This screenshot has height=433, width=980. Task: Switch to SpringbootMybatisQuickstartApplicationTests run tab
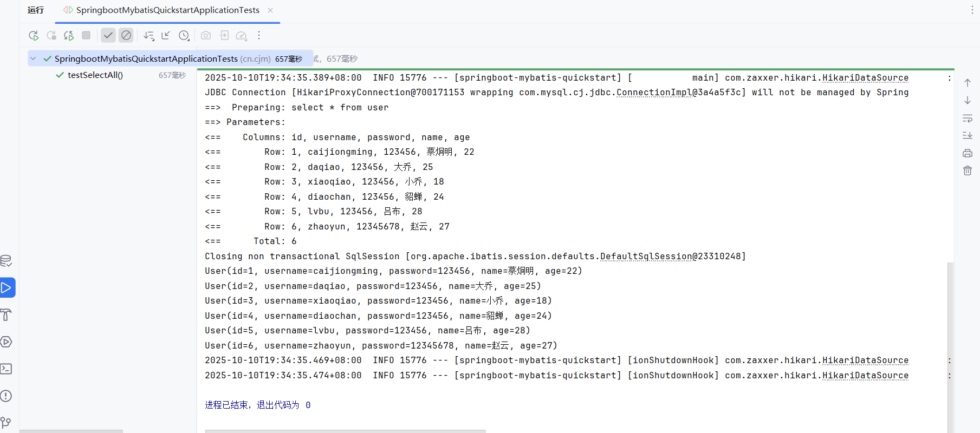(x=167, y=10)
